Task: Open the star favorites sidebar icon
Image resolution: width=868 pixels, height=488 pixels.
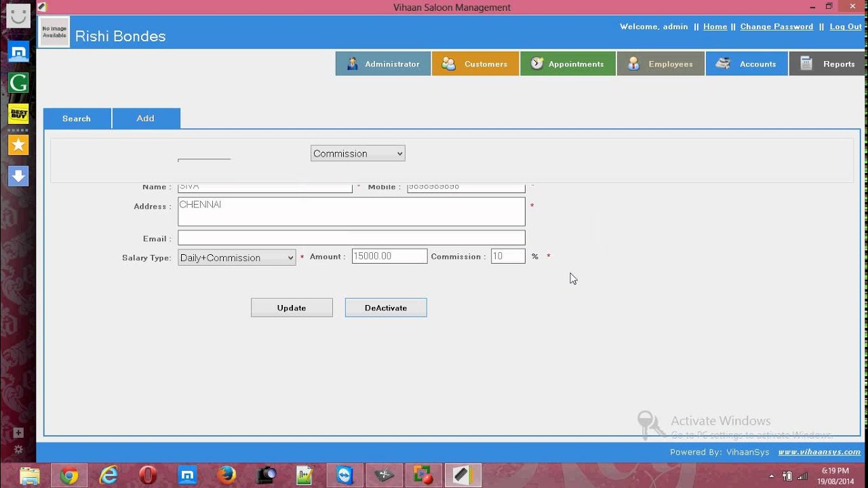Action: tap(18, 145)
